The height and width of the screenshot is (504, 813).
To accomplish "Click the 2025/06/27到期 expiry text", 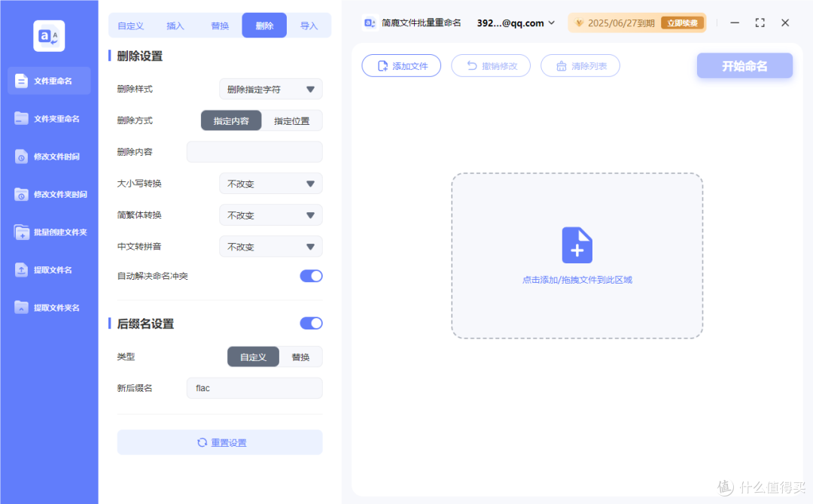I will [x=621, y=23].
